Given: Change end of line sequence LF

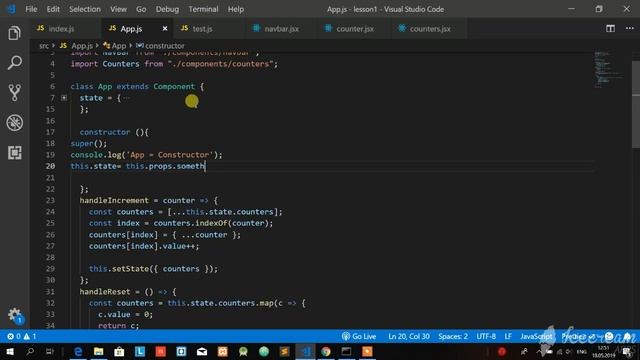Looking at the screenshot, I should [x=508, y=336].
